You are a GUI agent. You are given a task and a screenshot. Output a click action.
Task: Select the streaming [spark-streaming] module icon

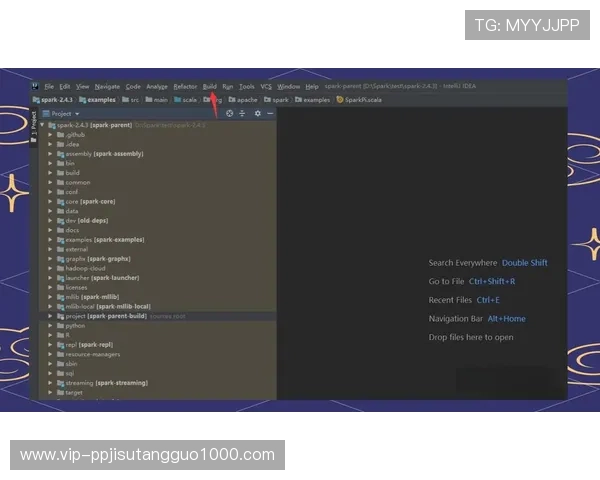point(60,383)
